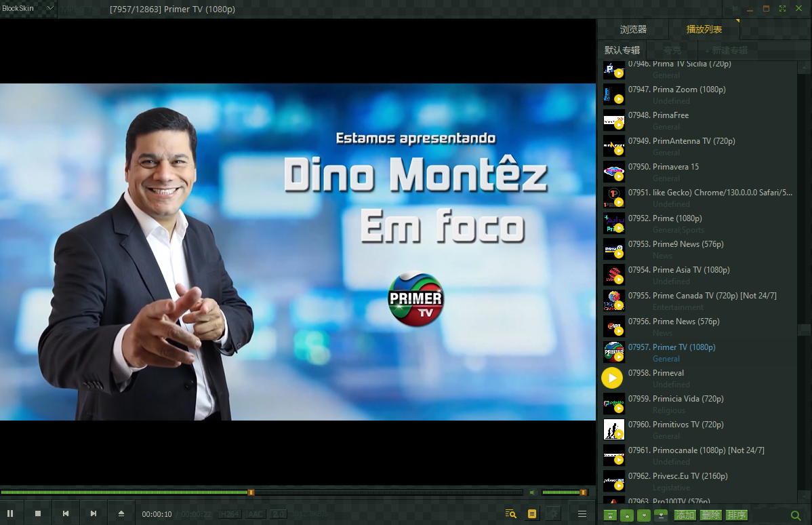The image size is (812, 525).
Task: Select the 夸克 album tab
Action: 672,50
